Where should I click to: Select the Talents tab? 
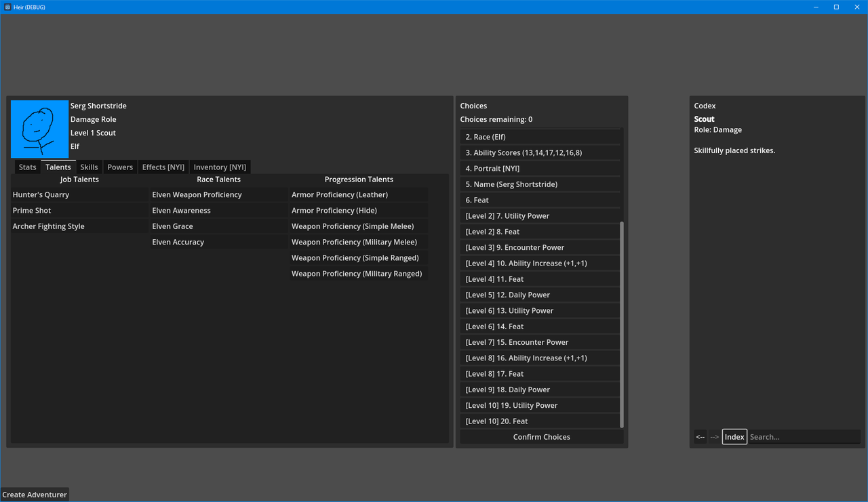(x=58, y=167)
